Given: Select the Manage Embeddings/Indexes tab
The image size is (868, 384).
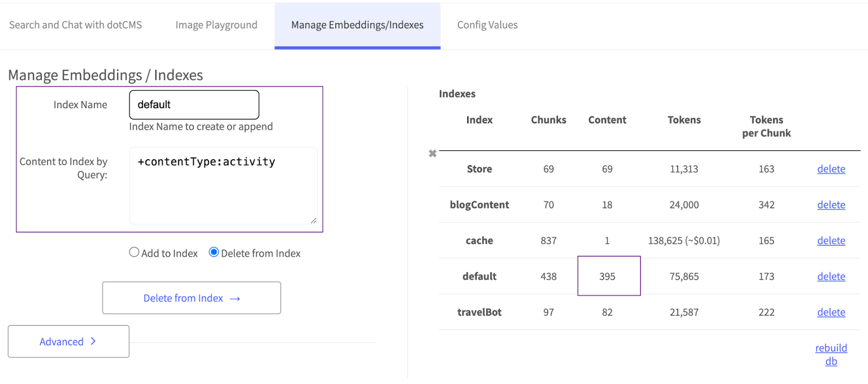Looking at the screenshot, I should pos(357,25).
